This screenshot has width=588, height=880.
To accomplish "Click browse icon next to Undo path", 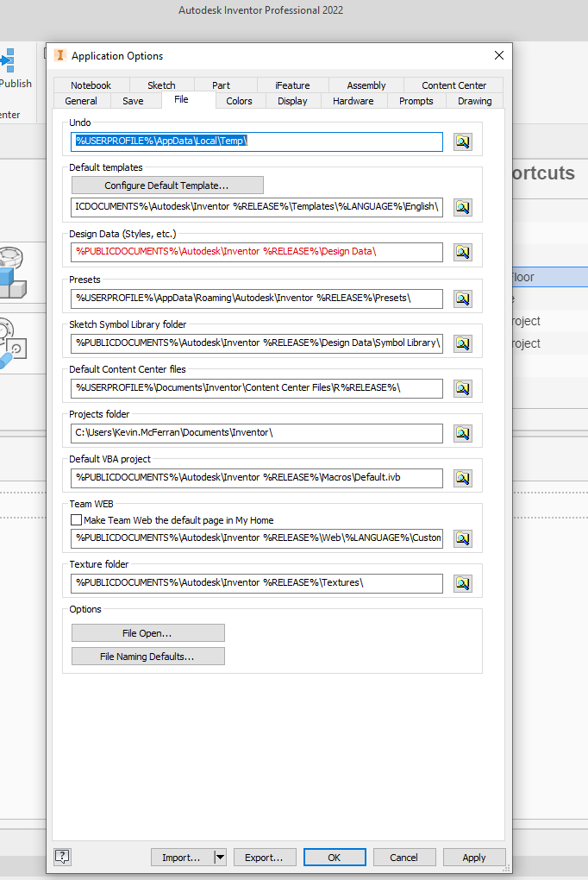I will pos(463,142).
